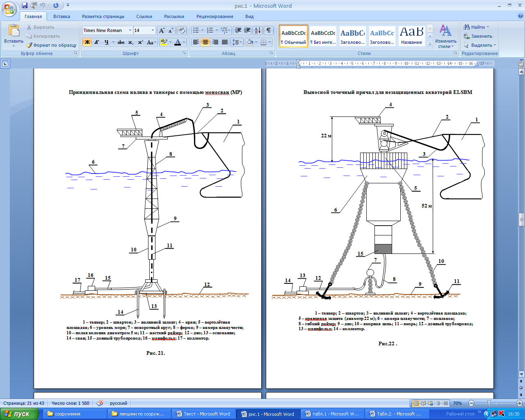Viewport: 525px width, 420px height.
Task: Click the Format Painter brush icon
Action: pos(29,45)
